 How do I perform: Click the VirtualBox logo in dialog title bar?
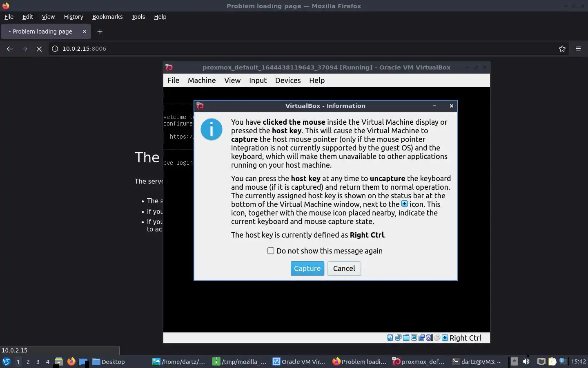click(x=200, y=106)
